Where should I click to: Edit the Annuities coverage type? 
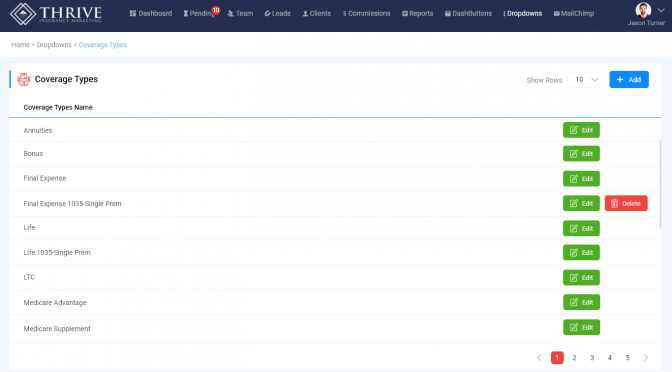pyautogui.click(x=581, y=130)
